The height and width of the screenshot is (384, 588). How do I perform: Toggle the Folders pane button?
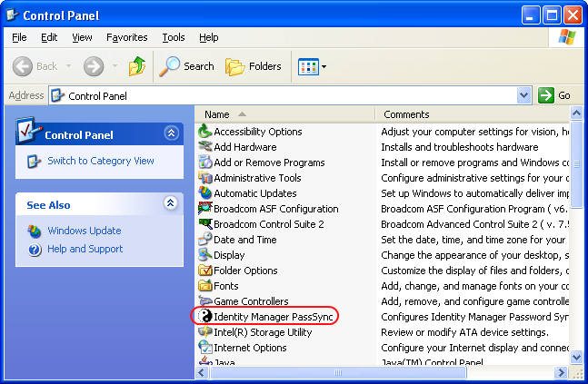[254, 66]
